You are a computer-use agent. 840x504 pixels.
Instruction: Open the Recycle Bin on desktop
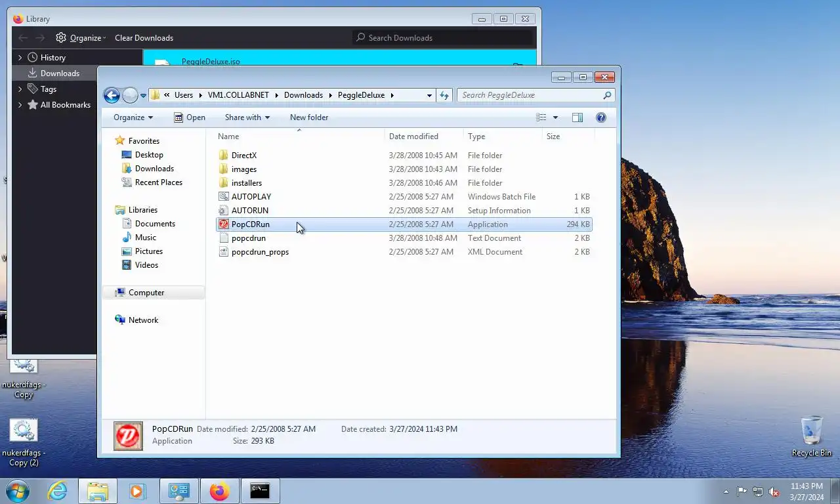point(812,436)
